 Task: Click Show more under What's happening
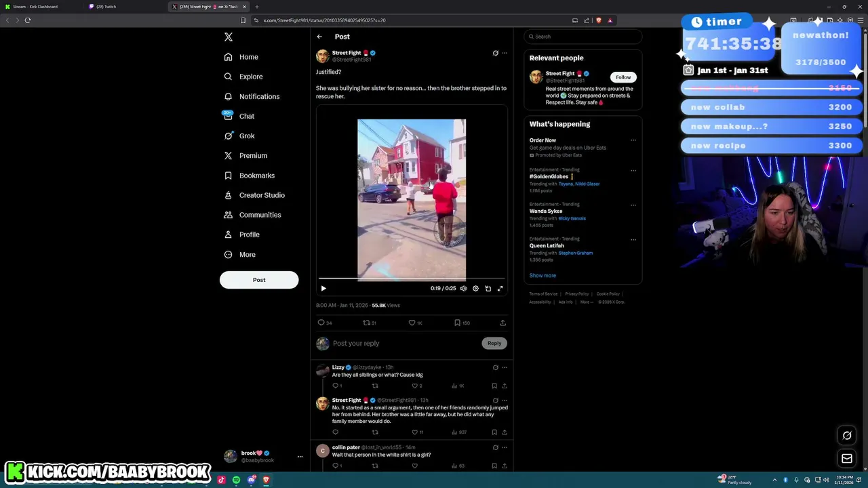tap(542, 275)
